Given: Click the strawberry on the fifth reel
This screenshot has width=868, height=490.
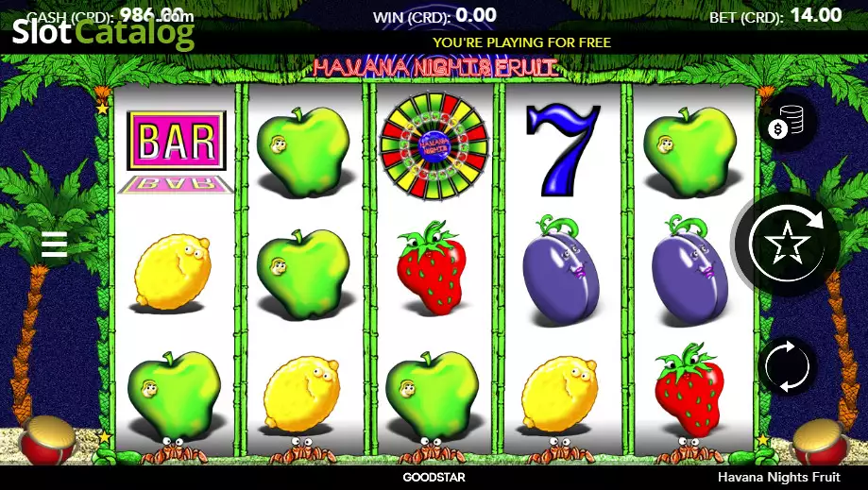Looking at the screenshot, I should (x=689, y=389).
